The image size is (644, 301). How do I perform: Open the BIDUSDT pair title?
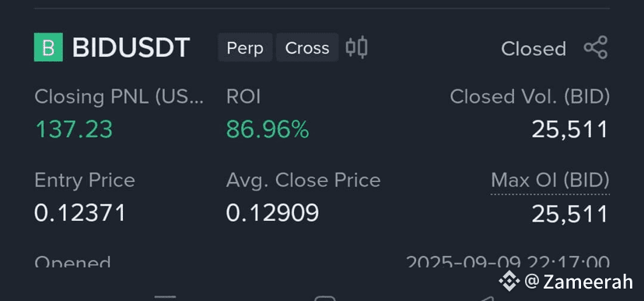(x=131, y=47)
